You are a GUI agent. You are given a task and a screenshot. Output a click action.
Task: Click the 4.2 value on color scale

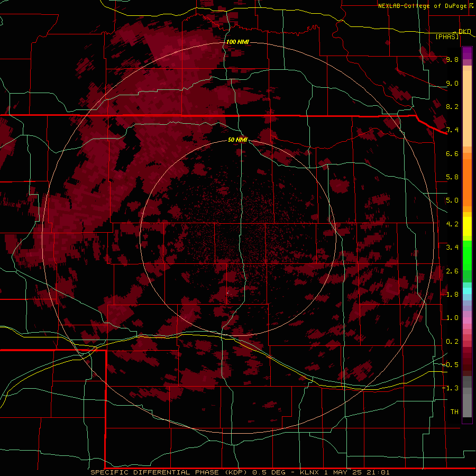[x=452, y=224]
